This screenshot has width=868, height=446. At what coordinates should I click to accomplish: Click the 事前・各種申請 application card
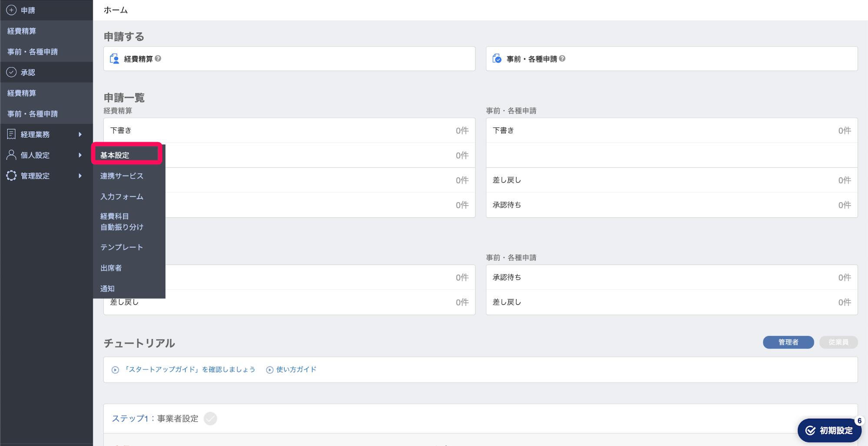[x=672, y=59]
